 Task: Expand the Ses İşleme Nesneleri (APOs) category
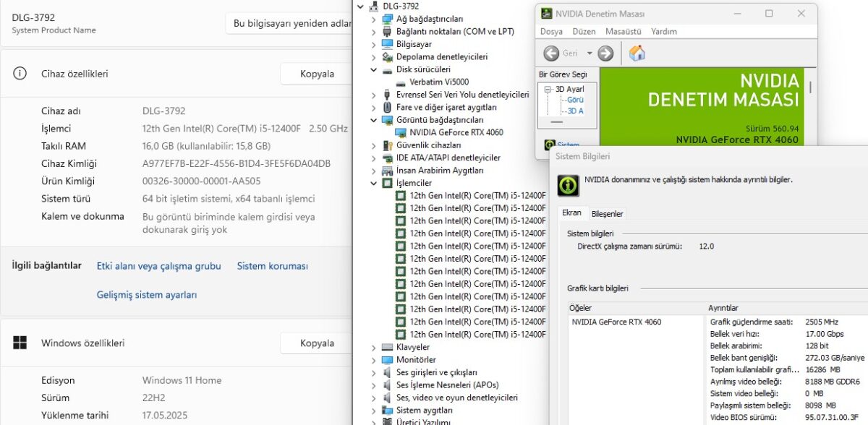tap(374, 385)
